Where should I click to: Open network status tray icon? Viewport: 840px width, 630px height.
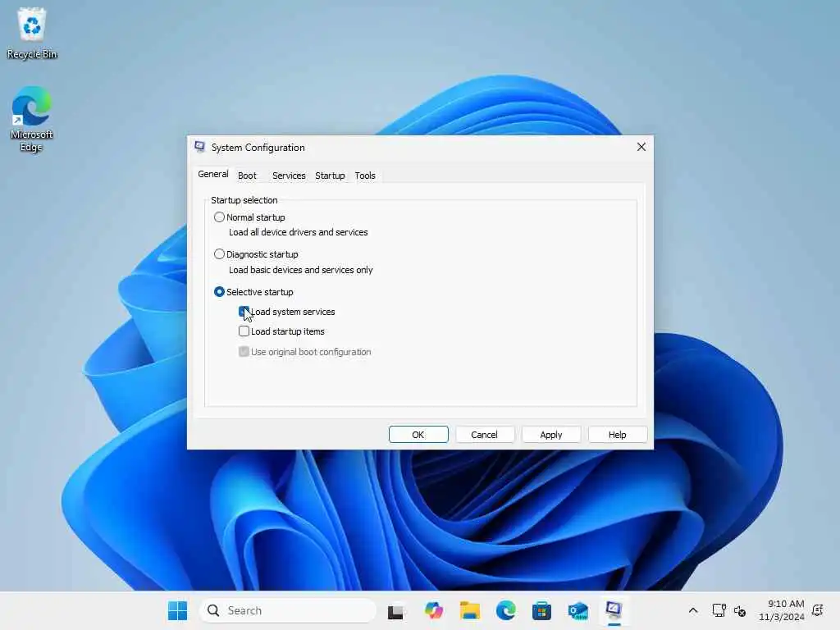719,610
